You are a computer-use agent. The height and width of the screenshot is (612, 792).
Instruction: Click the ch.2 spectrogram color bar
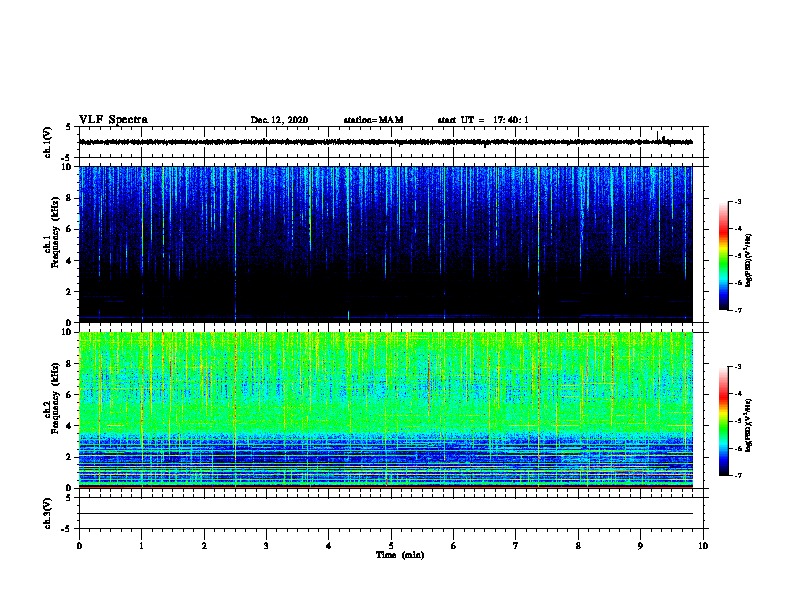723,421
